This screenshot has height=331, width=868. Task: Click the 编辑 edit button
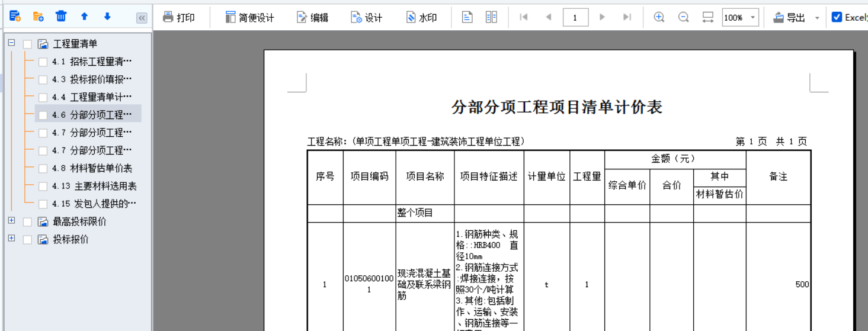click(312, 17)
